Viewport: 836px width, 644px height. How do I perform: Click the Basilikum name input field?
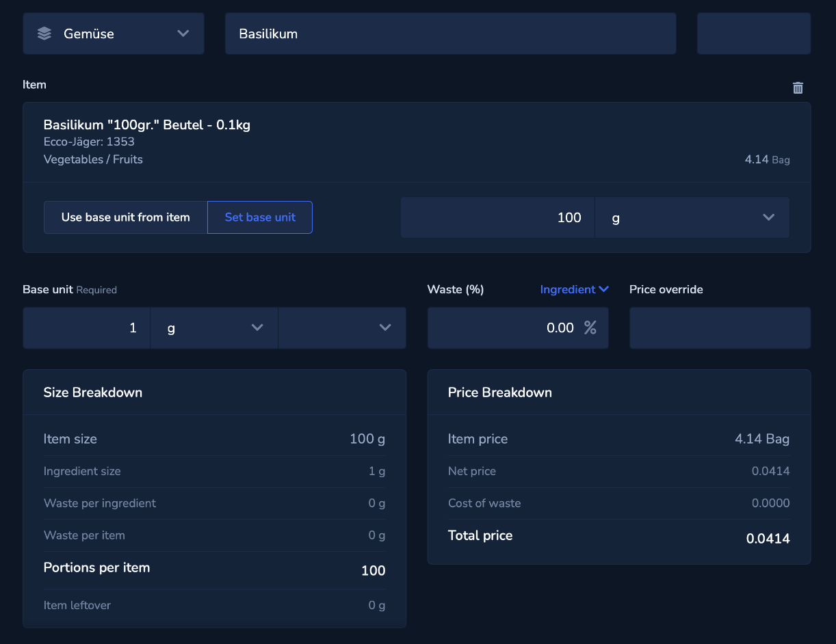pos(451,33)
